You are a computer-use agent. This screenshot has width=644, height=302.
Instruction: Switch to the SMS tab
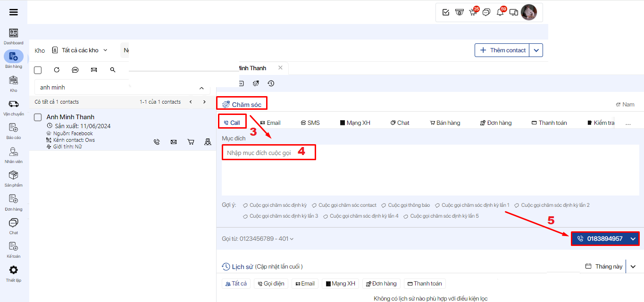pos(310,123)
